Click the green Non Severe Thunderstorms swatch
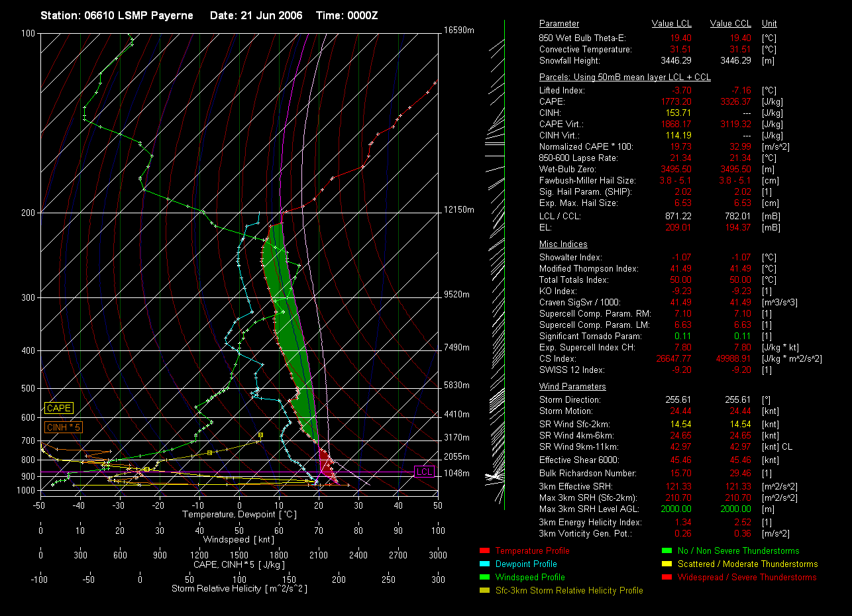Screen dimensions: 852x616 [666, 550]
